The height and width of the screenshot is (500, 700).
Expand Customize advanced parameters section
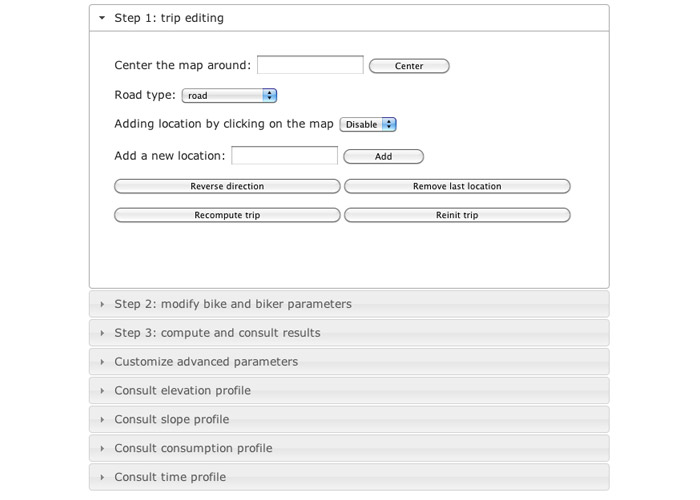(x=349, y=362)
